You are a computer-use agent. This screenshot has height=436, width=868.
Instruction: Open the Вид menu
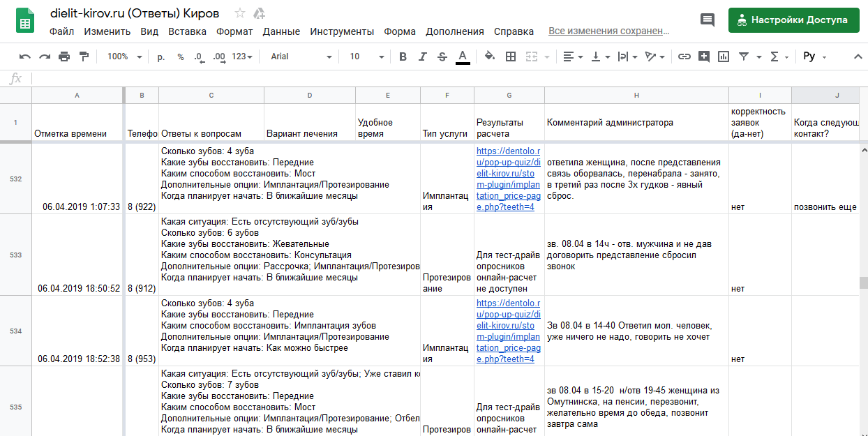click(149, 31)
